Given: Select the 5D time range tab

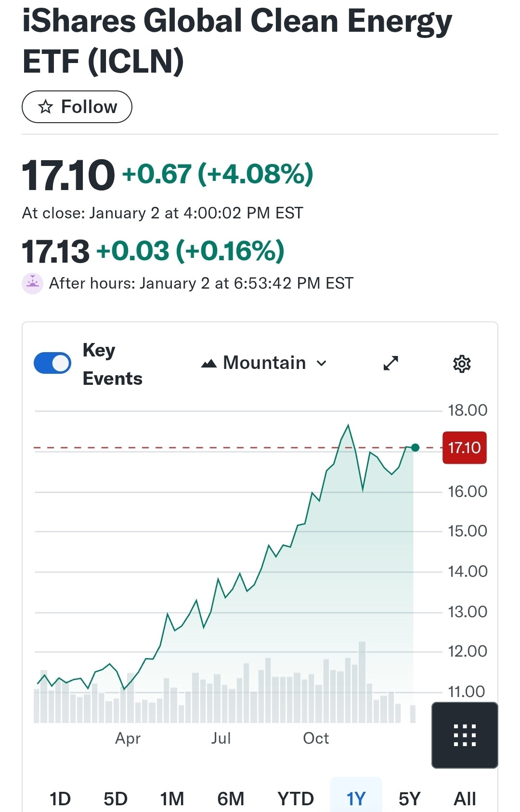Looking at the screenshot, I should (116, 799).
